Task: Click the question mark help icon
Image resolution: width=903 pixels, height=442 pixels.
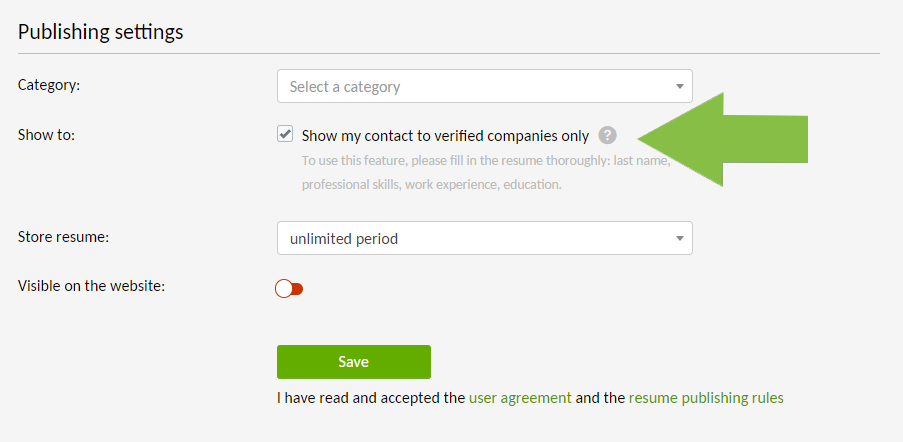Action: pyautogui.click(x=607, y=136)
